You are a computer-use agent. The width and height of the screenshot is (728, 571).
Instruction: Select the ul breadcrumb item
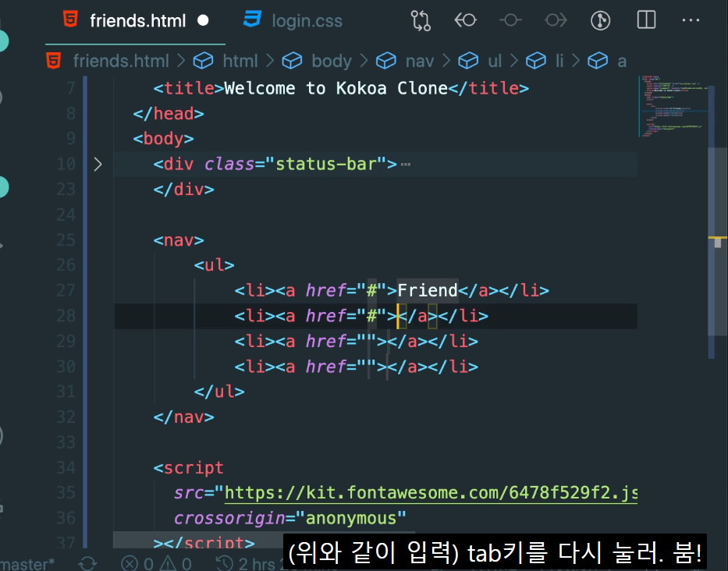click(x=495, y=61)
